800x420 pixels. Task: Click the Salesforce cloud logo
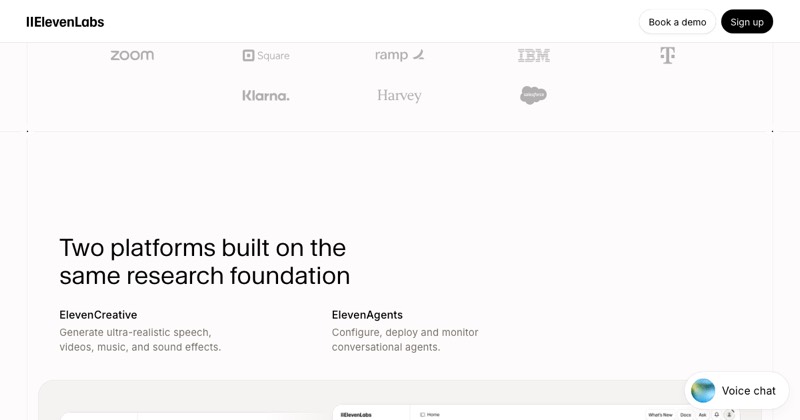pos(533,95)
